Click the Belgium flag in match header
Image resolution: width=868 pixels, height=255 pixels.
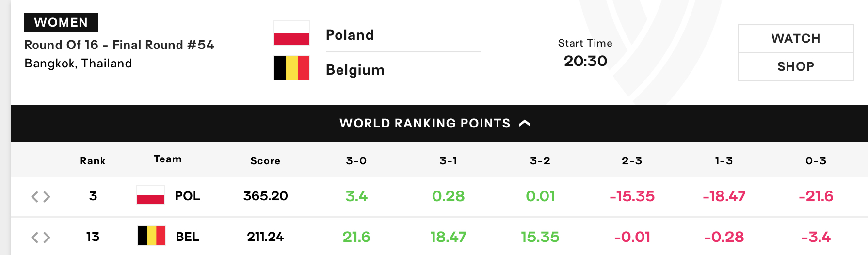click(x=292, y=68)
